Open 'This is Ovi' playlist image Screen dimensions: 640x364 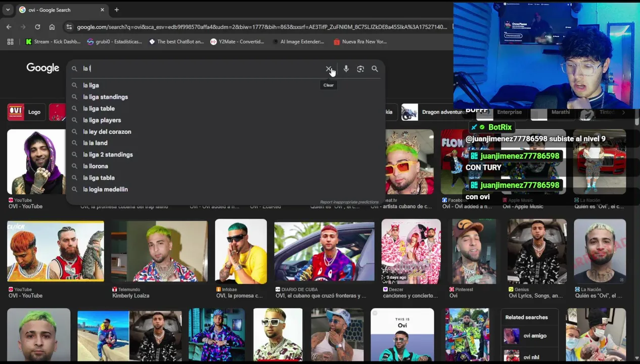(402, 336)
